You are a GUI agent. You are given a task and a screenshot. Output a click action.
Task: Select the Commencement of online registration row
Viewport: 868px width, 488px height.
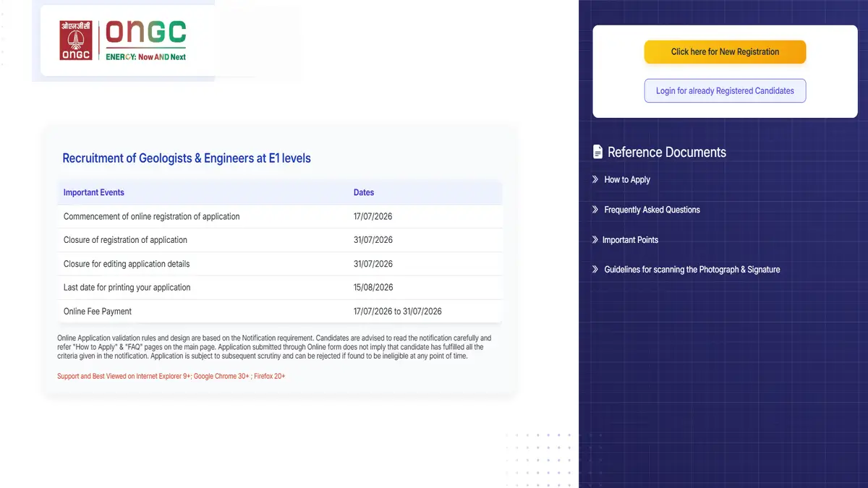[x=280, y=216]
